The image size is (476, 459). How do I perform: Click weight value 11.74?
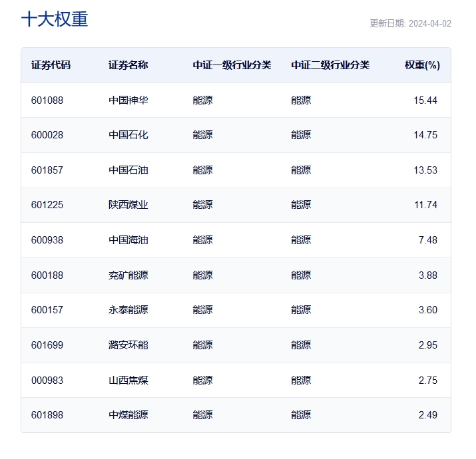425,205
